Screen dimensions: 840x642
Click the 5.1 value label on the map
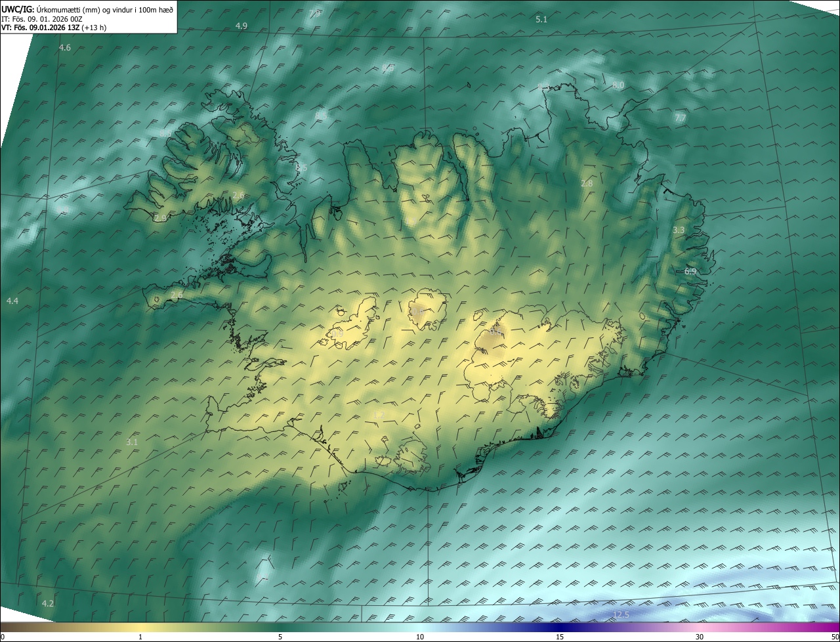[541, 20]
